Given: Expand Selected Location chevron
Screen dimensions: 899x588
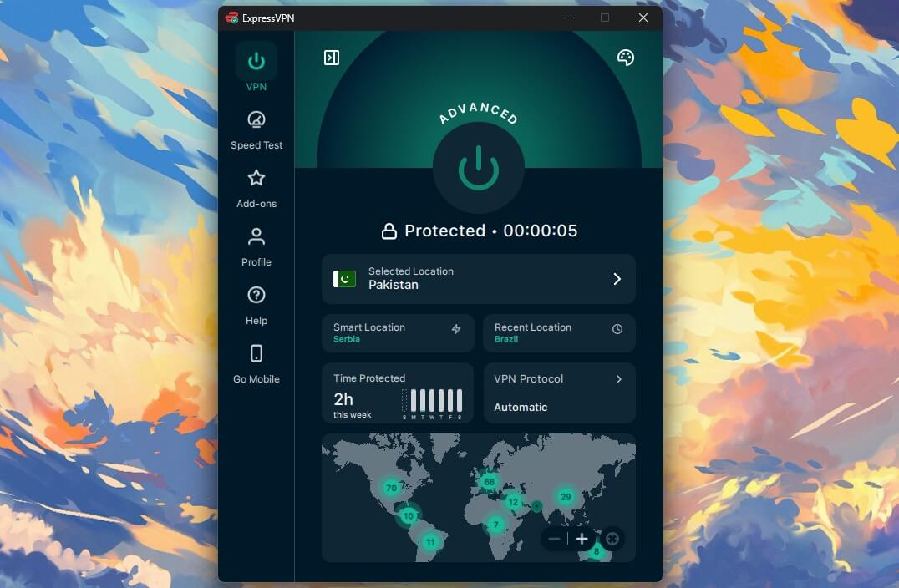Looking at the screenshot, I should point(617,279).
